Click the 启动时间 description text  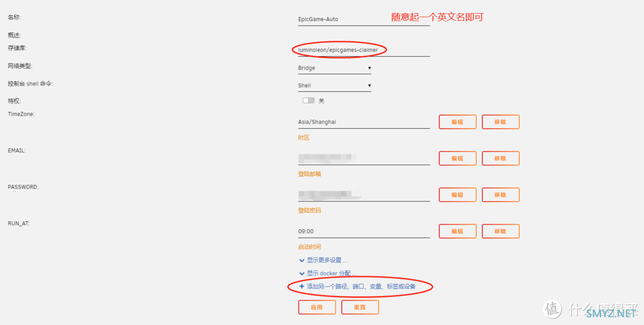(309, 247)
